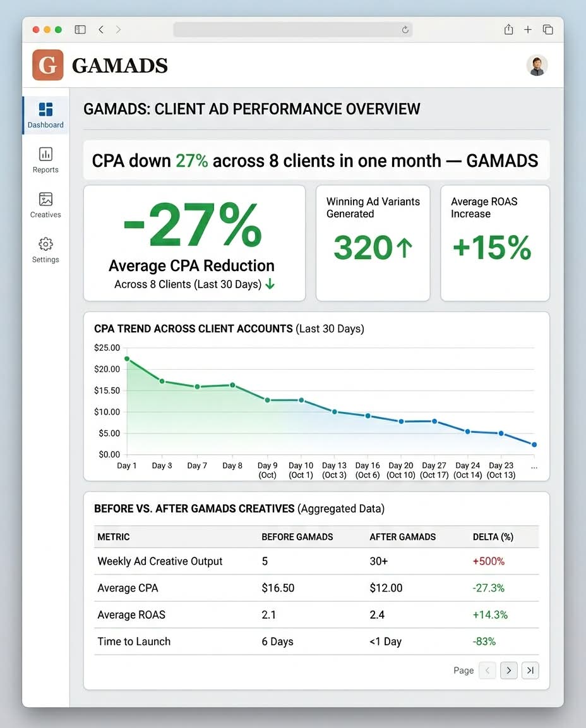Click the 30+ after creative output value

[x=379, y=561]
